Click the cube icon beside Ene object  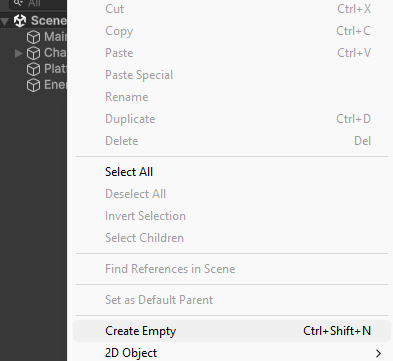(33, 85)
